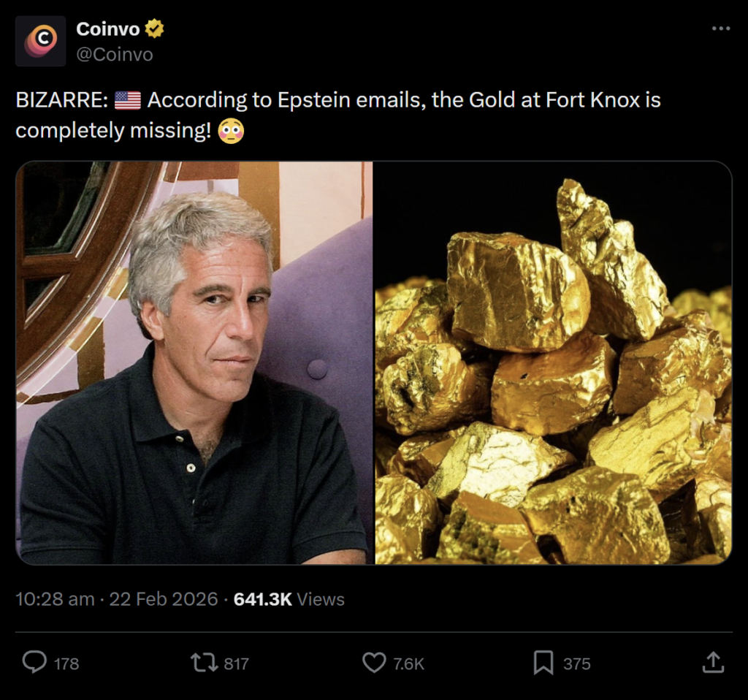Like the post with the heart icon

[x=374, y=663]
